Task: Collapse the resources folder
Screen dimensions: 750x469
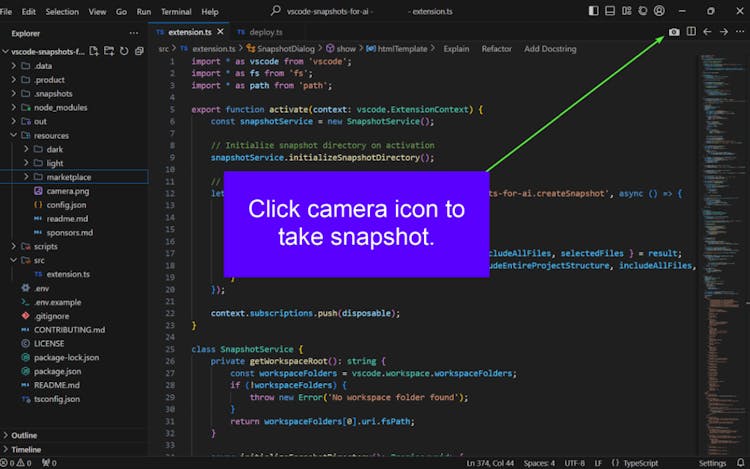Action: 51,135
